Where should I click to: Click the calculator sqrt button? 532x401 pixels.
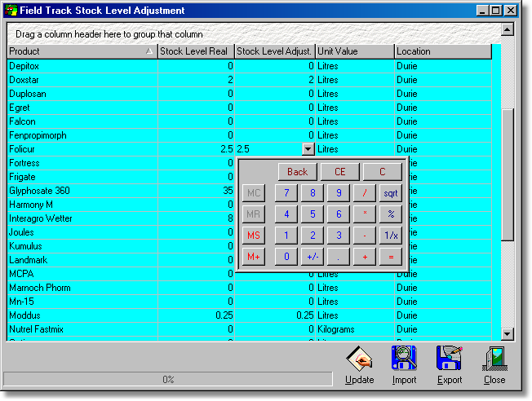point(391,193)
